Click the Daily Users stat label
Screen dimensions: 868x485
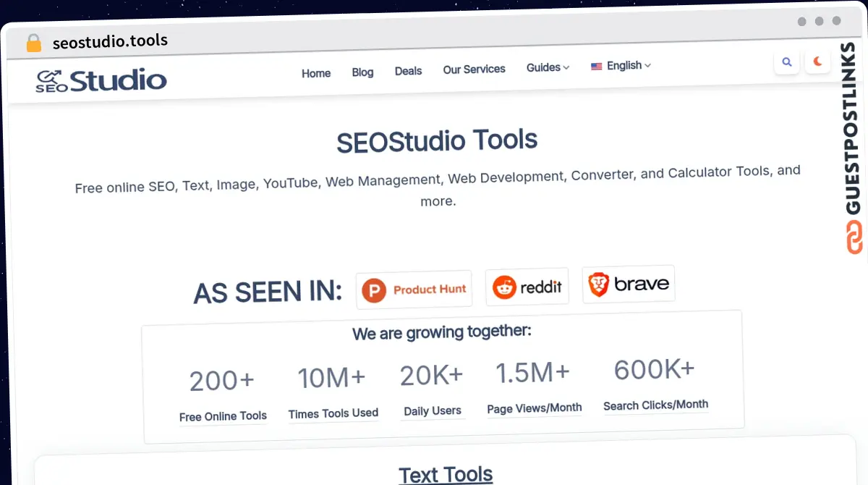pos(432,411)
